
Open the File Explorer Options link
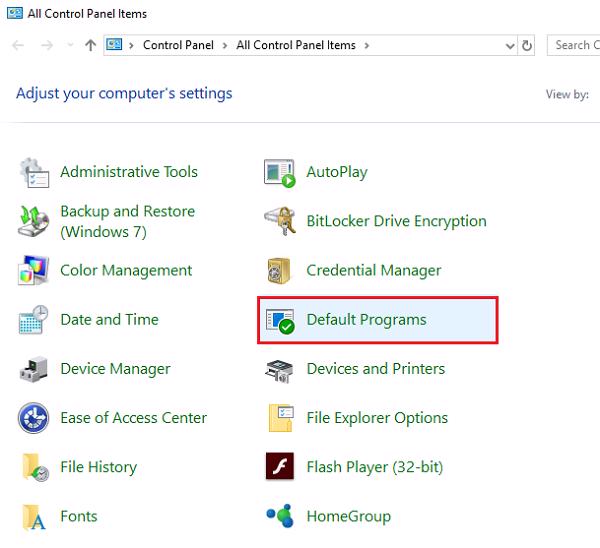(377, 418)
